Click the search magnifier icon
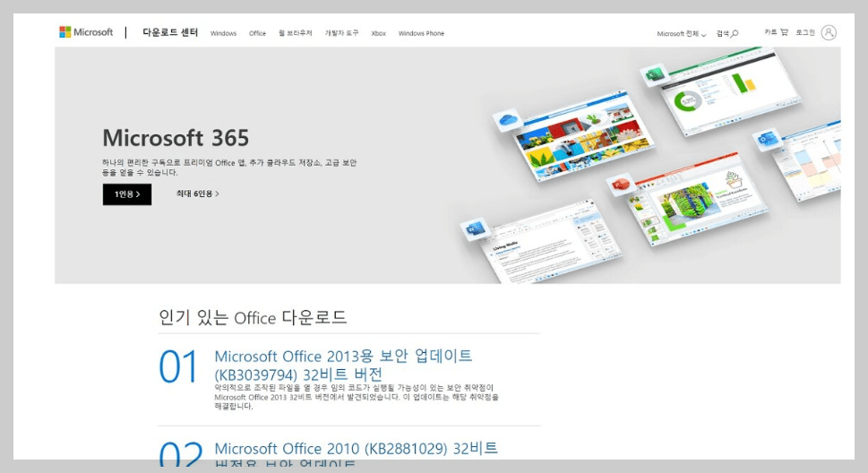The width and height of the screenshot is (868, 473). pyautogui.click(x=735, y=34)
